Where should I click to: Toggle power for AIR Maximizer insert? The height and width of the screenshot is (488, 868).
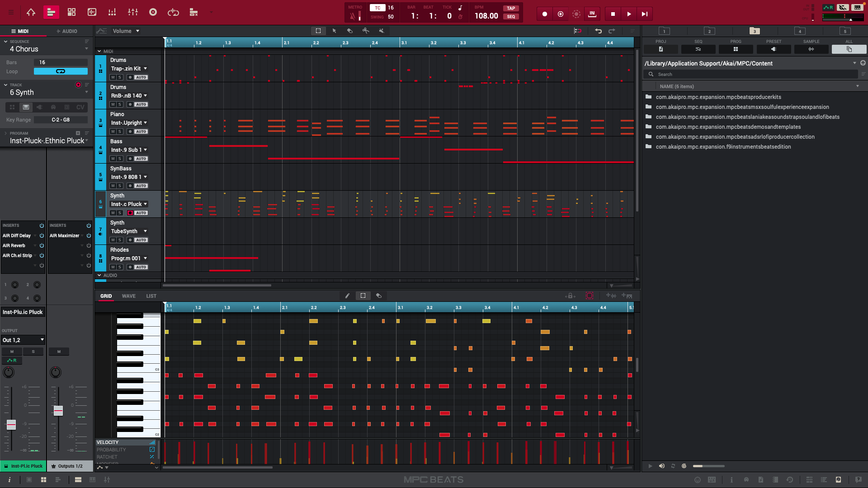(89, 235)
